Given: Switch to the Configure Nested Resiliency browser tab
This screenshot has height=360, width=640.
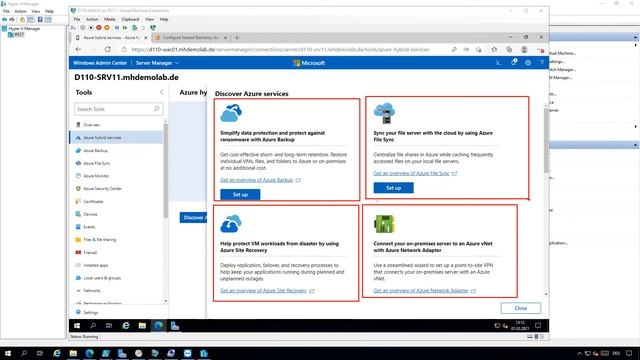Looking at the screenshot, I should click(191, 38).
